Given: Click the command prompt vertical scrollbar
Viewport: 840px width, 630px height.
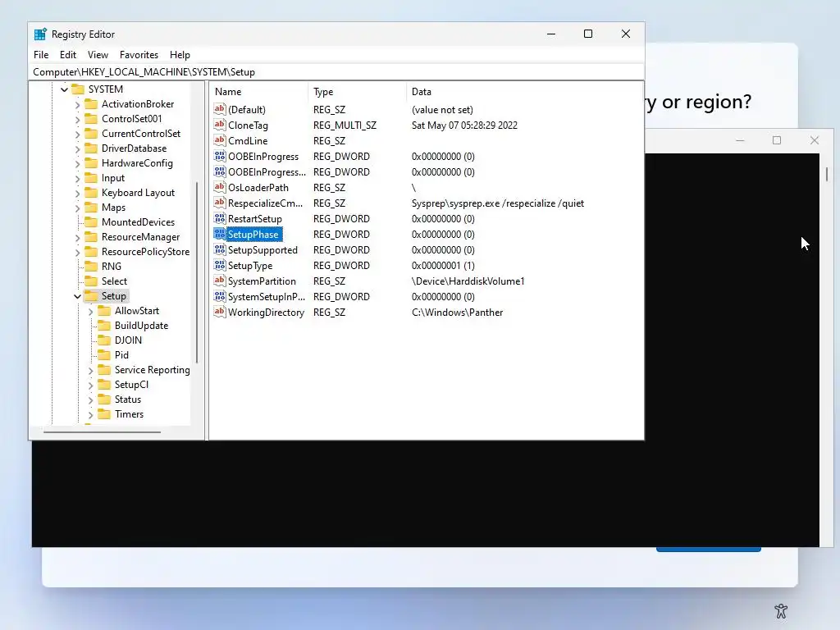Looking at the screenshot, I should coord(827,174).
